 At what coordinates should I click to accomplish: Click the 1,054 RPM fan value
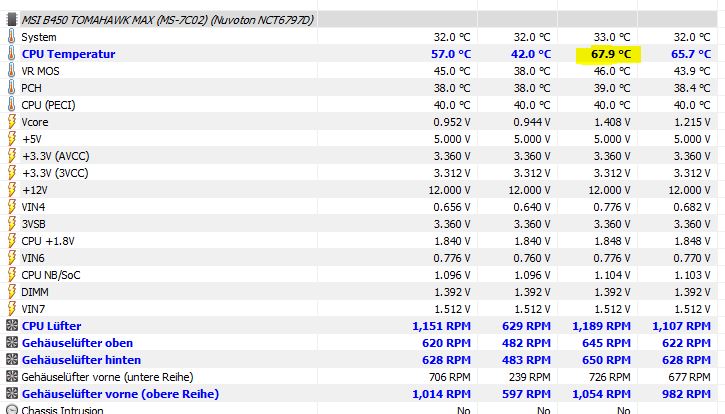602,394
